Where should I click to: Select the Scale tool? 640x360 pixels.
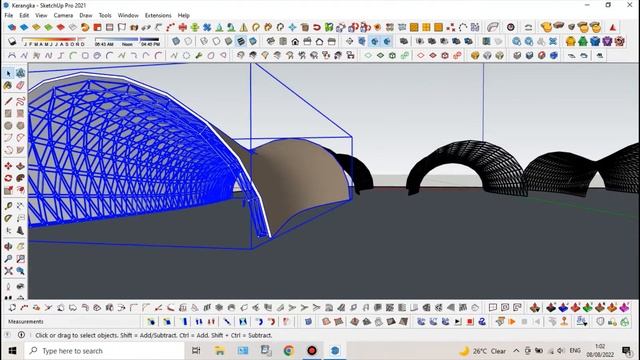click(x=9, y=191)
